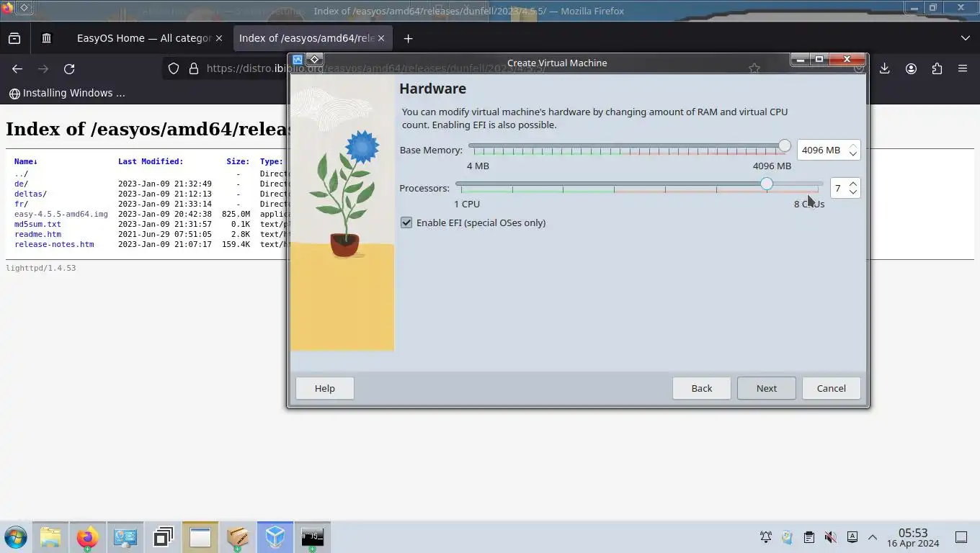Screen dimensions: 980x553
Task: Open readme.htm link
Action: click(37, 234)
